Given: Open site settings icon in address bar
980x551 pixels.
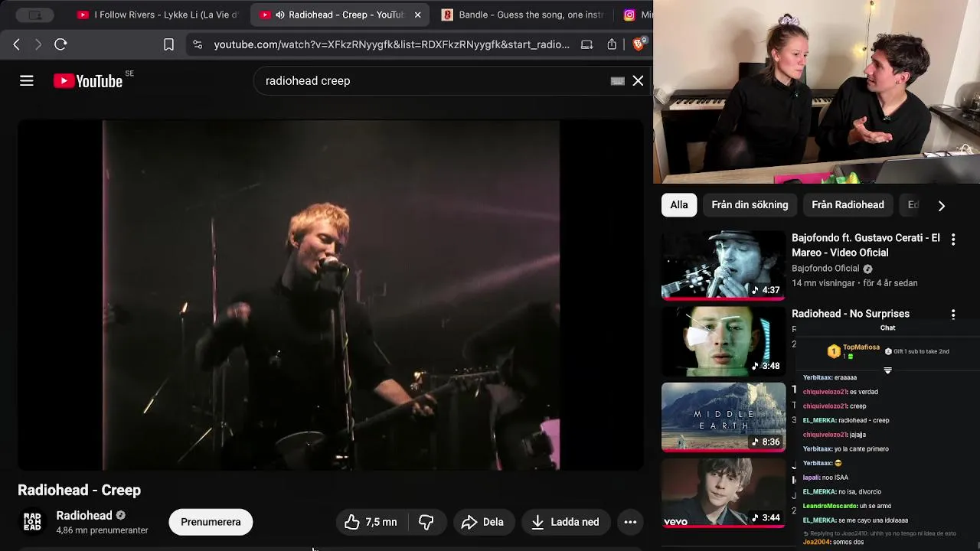Looking at the screenshot, I should coord(198,44).
